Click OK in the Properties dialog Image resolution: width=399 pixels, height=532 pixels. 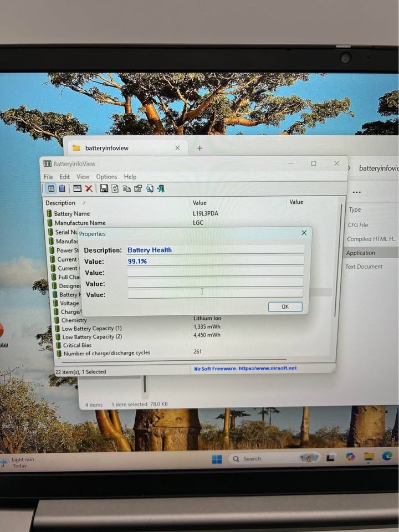pyautogui.click(x=285, y=306)
